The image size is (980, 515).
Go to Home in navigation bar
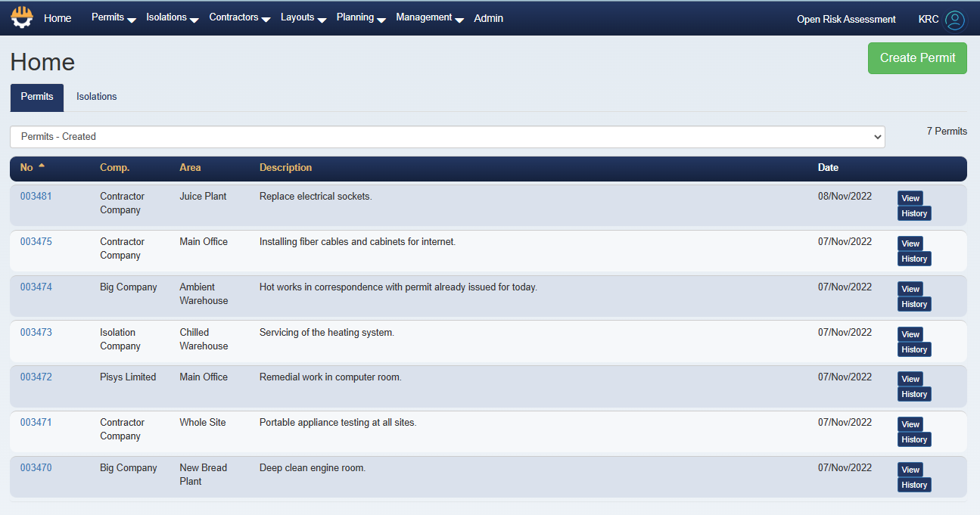pos(58,18)
